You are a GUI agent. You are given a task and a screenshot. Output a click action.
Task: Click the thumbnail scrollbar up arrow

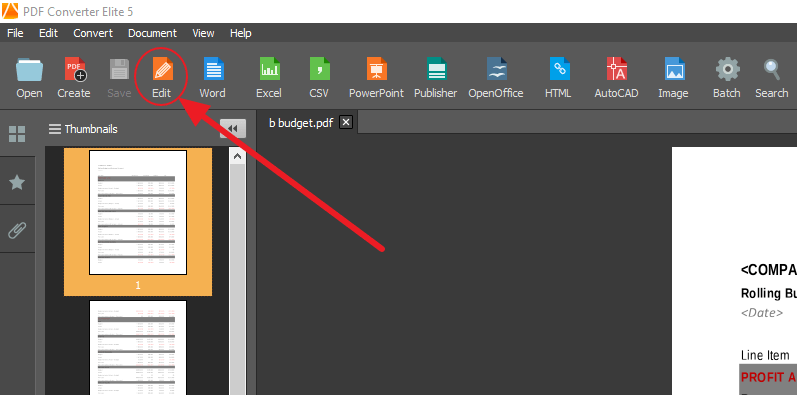click(x=237, y=157)
